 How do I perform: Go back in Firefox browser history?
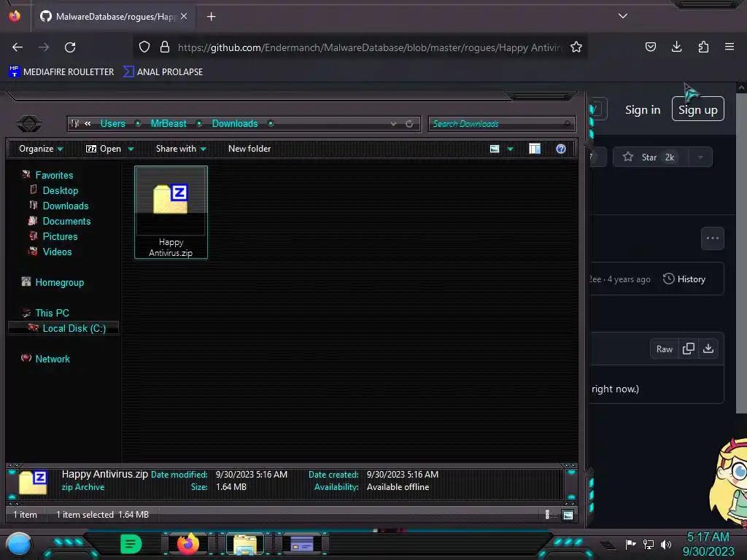[x=18, y=47]
